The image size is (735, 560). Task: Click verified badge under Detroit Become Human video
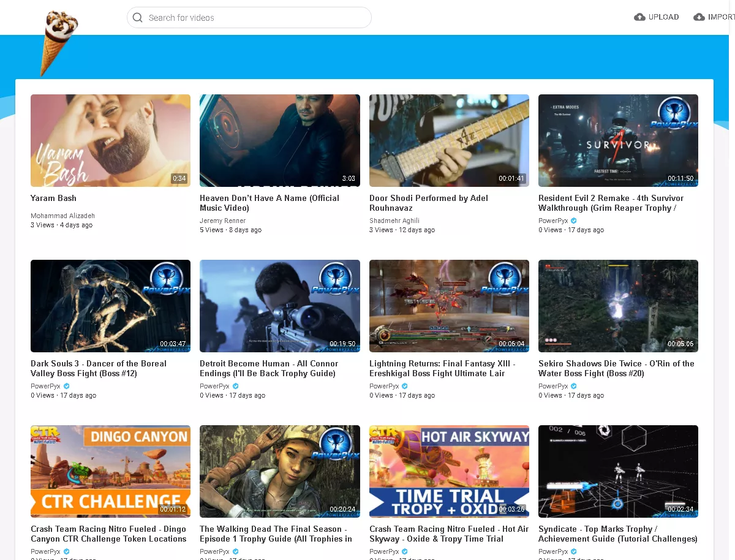click(236, 386)
